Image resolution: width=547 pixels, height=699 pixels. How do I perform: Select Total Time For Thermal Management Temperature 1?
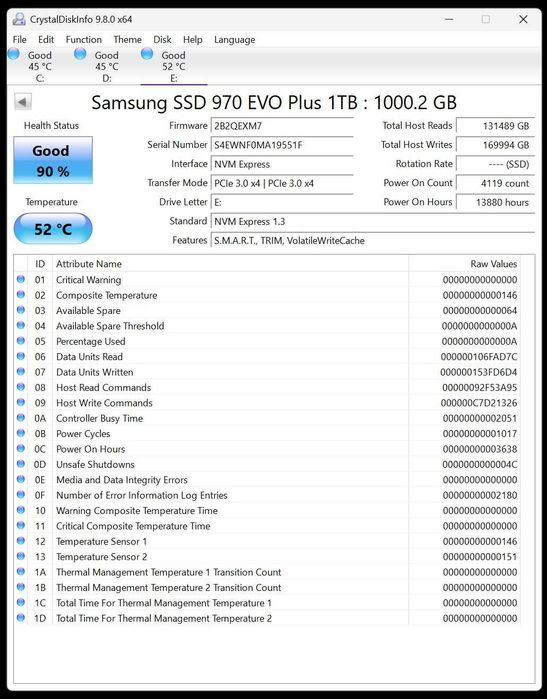[x=267, y=603]
